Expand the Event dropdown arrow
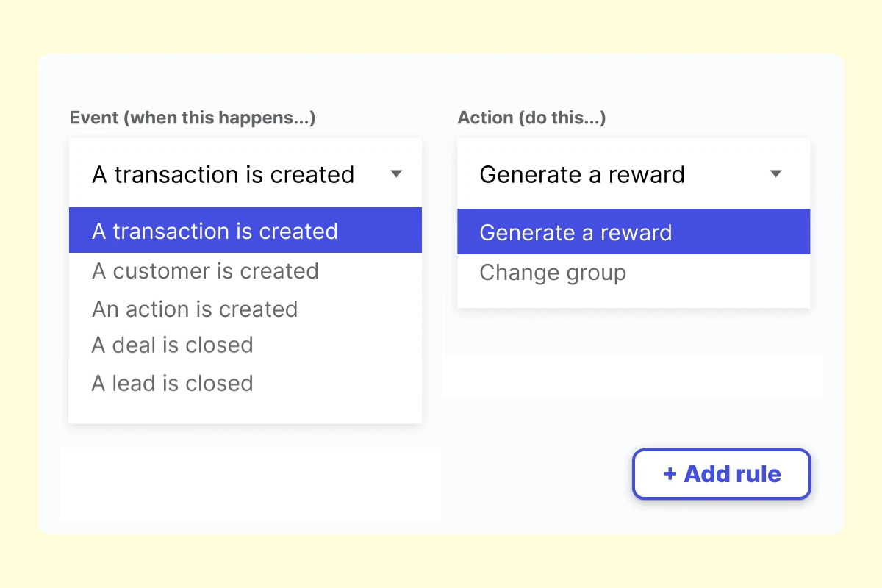 [396, 174]
